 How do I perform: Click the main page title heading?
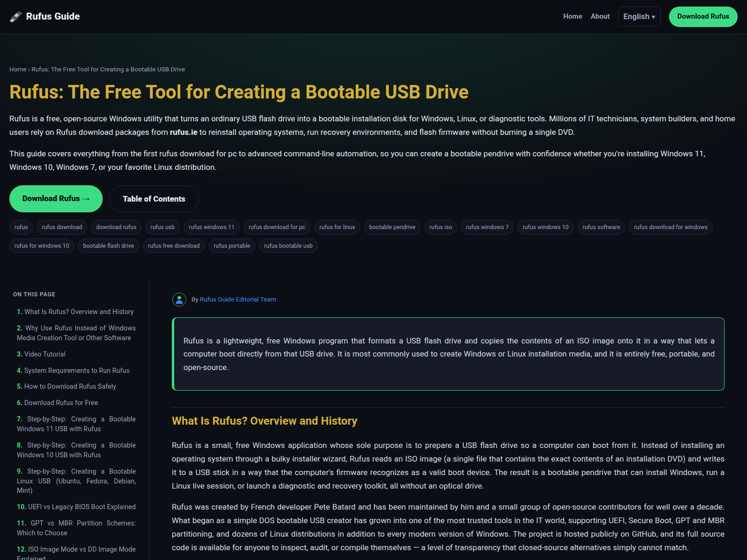(x=239, y=92)
